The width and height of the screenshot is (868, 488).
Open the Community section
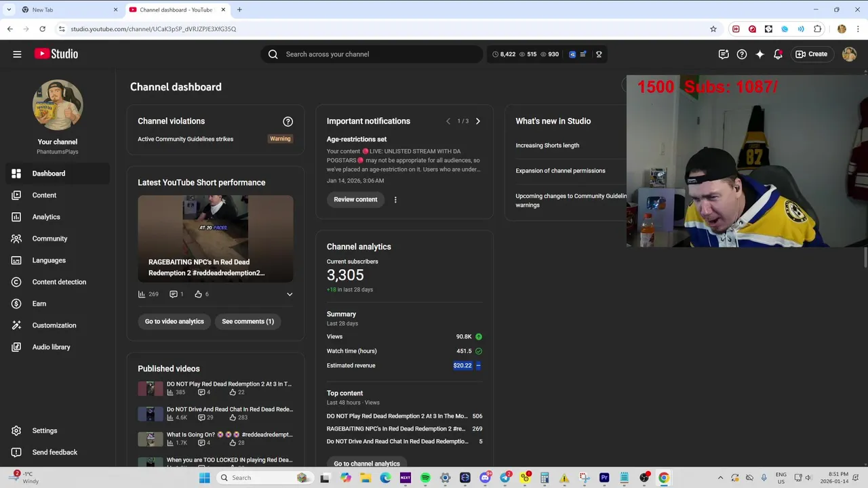[x=58, y=239]
